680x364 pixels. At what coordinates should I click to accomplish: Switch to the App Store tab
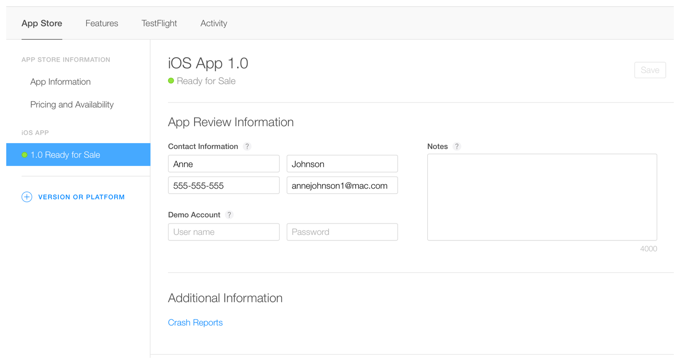tap(42, 23)
